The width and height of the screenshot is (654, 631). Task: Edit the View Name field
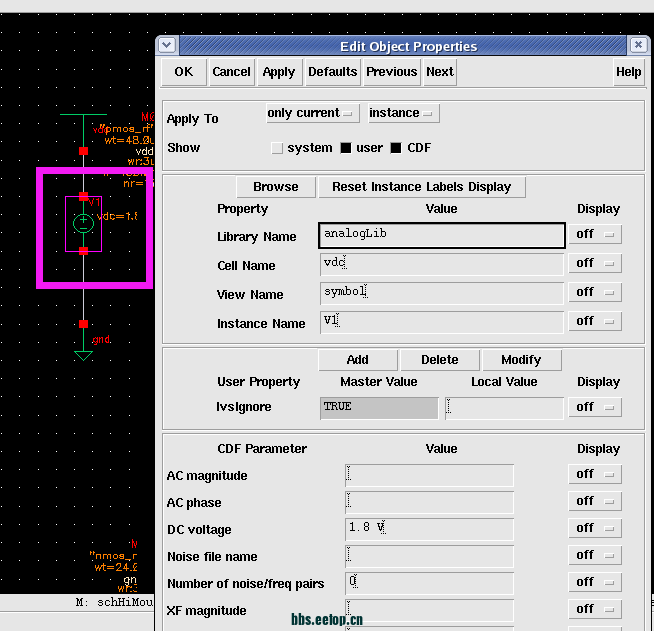click(x=442, y=293)
